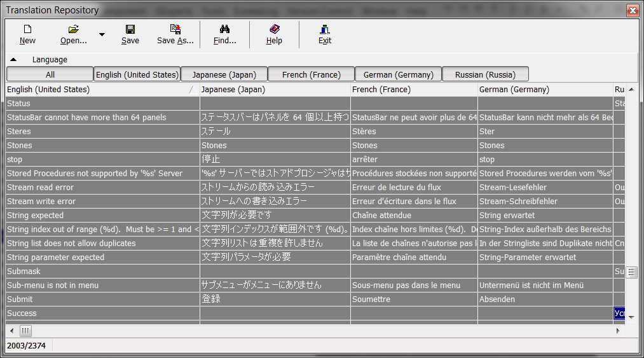Screen dimensions: 644x358
Task: Toggle Russian (Russia) language filter
Action: coord(486,74)
